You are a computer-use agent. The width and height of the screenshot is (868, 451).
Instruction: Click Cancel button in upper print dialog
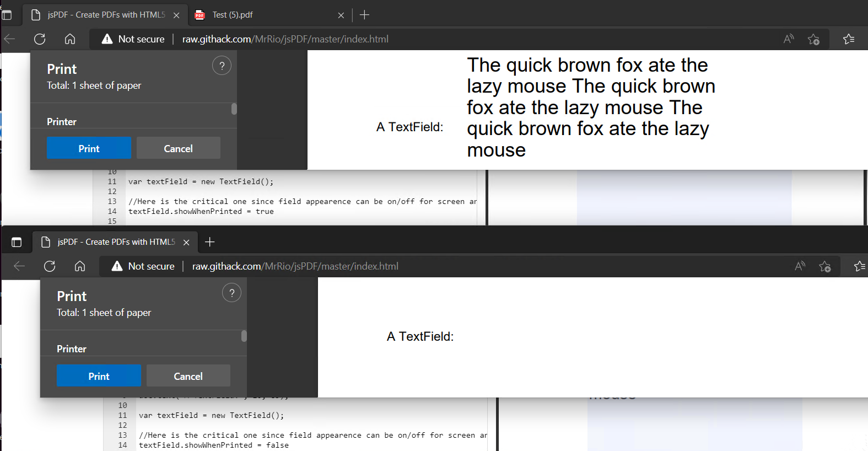pyautogui.click(x=179, y=148)
